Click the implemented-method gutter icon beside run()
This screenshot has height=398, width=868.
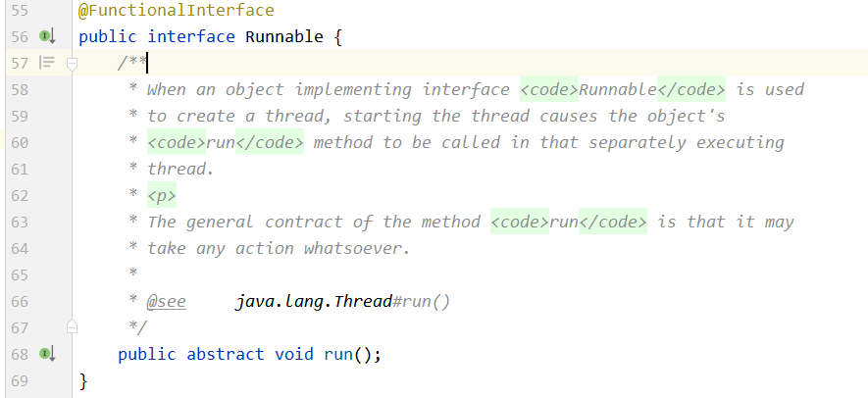pyautogui.click(x=47, y=354)
